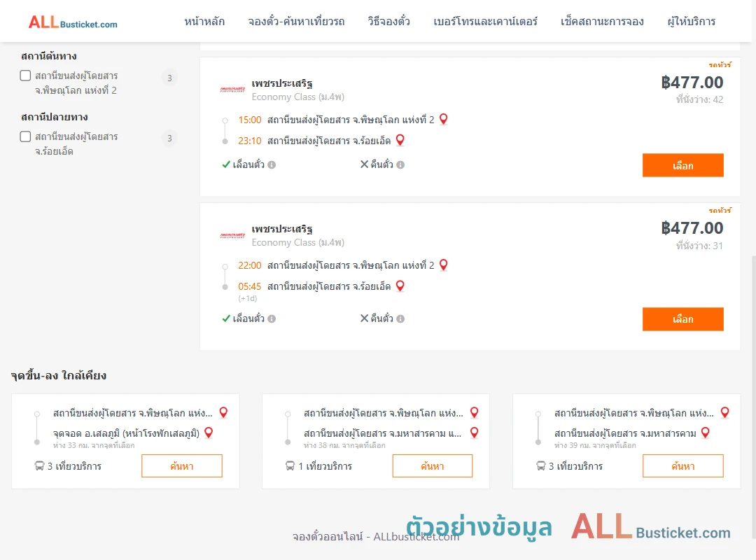Click bus icon beside 1 เที่ยวบริการ
The height and width of the screenshot is (560, 756).
[x=290, y=466]
